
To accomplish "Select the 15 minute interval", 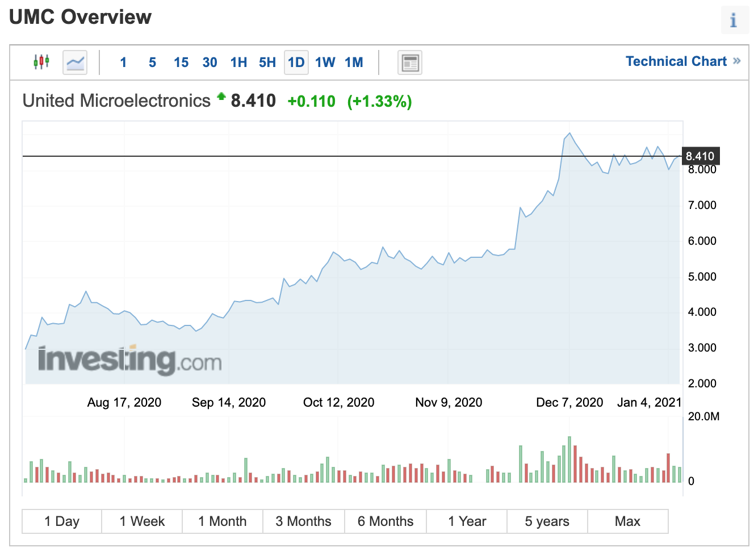I will 181,62.
